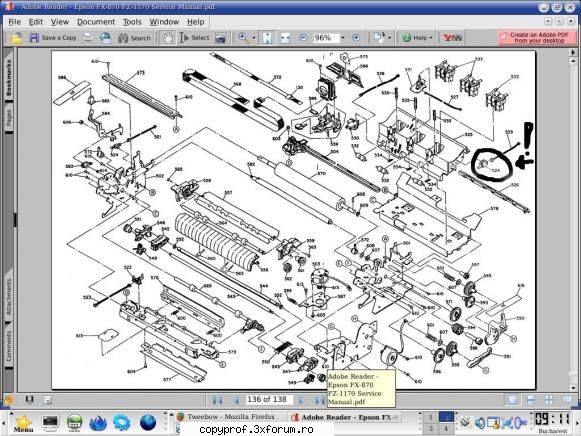The height and width of the screenshot is (436, 581).
Task: Activate the Select text tool
Action: coord(195,38)
